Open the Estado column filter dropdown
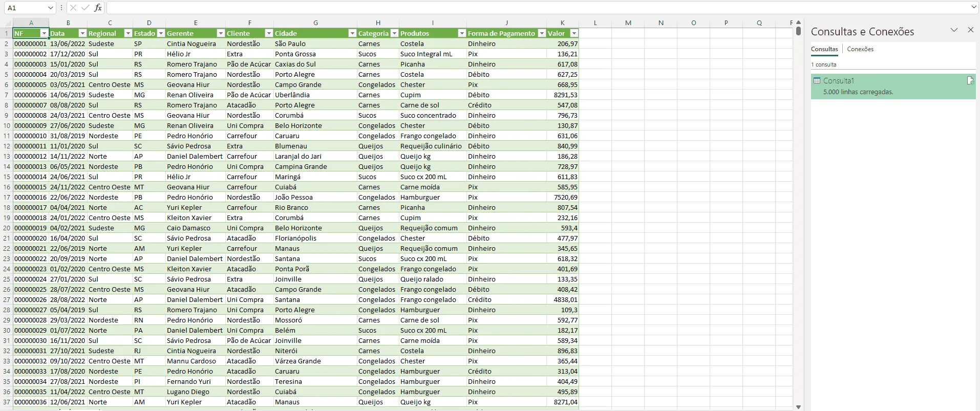 click(x=161, y=33)
